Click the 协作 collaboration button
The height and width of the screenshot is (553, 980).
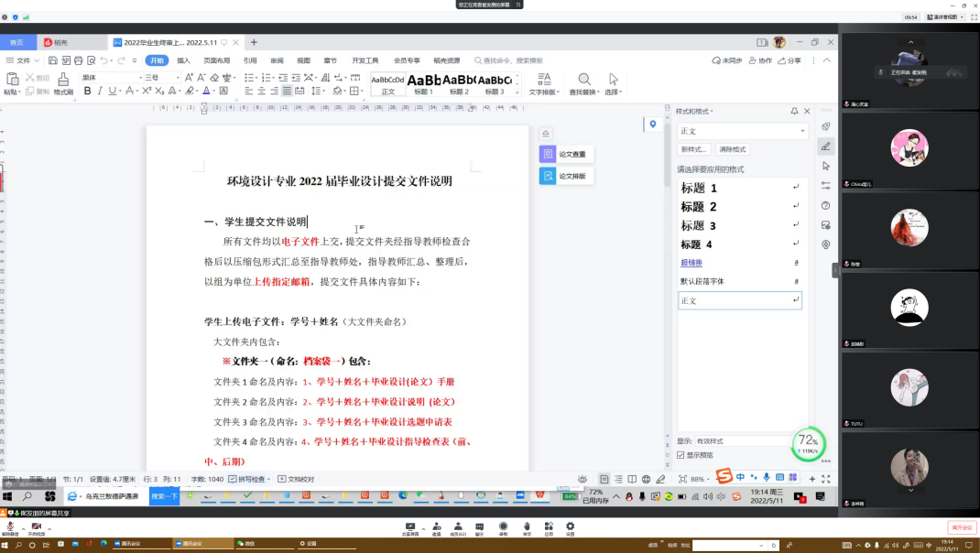[760, 60]
